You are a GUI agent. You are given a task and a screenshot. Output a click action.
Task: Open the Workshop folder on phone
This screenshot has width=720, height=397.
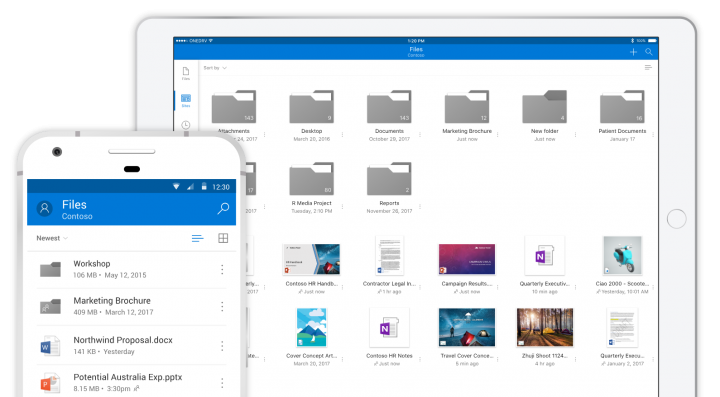(132, 269)
